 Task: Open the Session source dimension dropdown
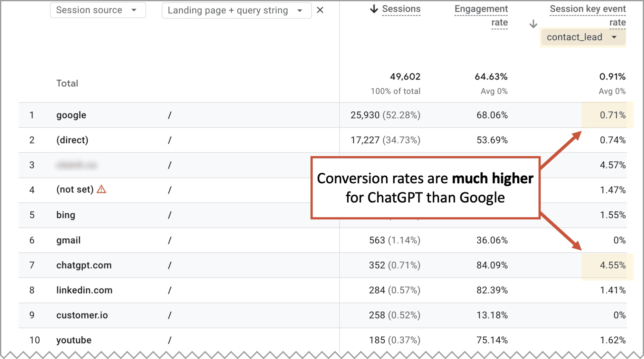click(98, 10)
